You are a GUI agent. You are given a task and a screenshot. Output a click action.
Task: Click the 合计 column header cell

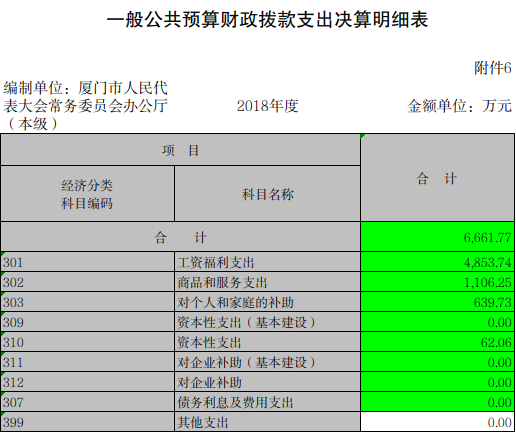coord(437,178)
